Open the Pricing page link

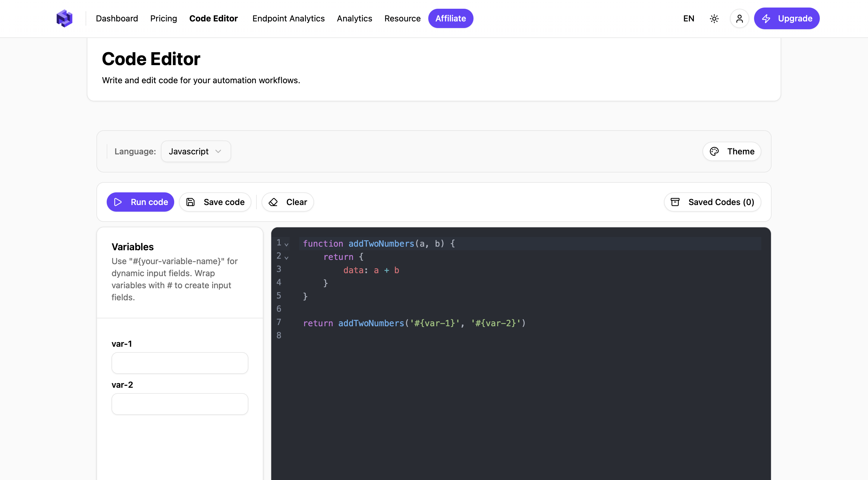tap(163, 18)
